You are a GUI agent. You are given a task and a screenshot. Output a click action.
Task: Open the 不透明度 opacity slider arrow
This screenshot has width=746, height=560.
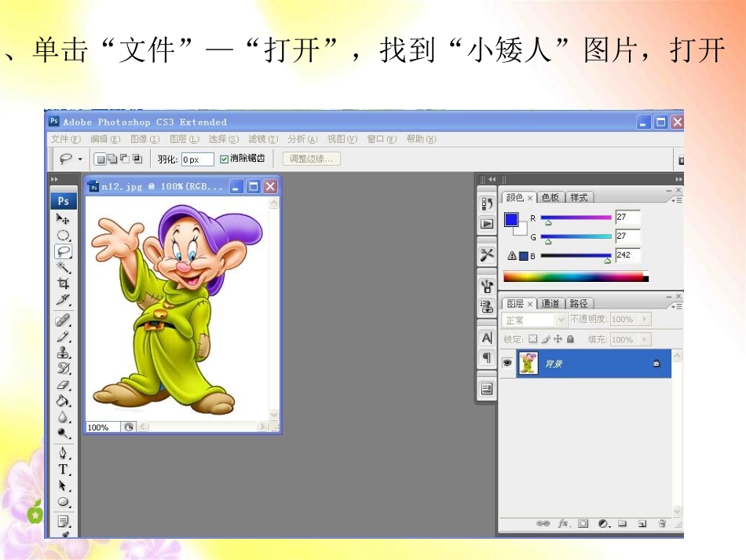644,319
